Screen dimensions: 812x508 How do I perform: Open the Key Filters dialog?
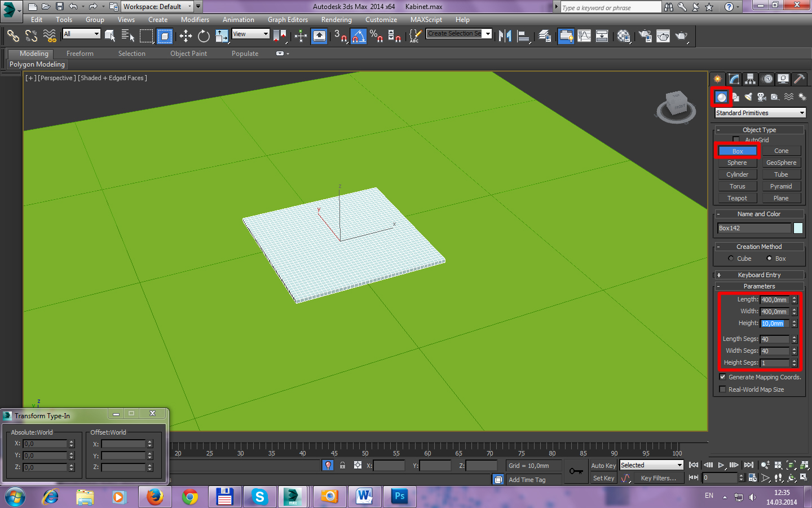658,478
